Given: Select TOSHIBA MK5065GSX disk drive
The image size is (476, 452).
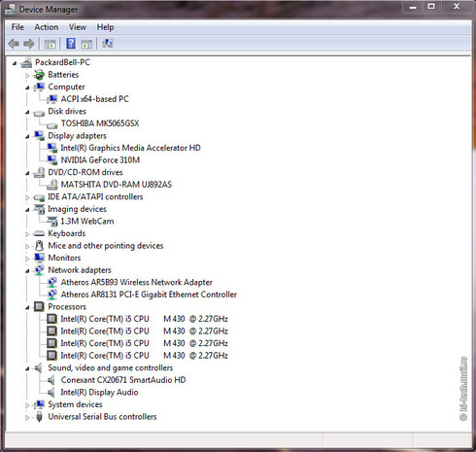Looking at the screenshot, I should tap(100, 123).
